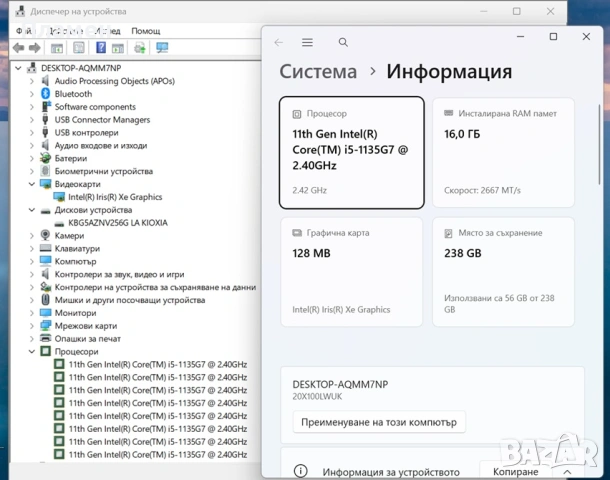Collapse Информация за устройството section chevron
Image resolution: width=610 pixels, height=480 pixels.
(x=567, y=472)
